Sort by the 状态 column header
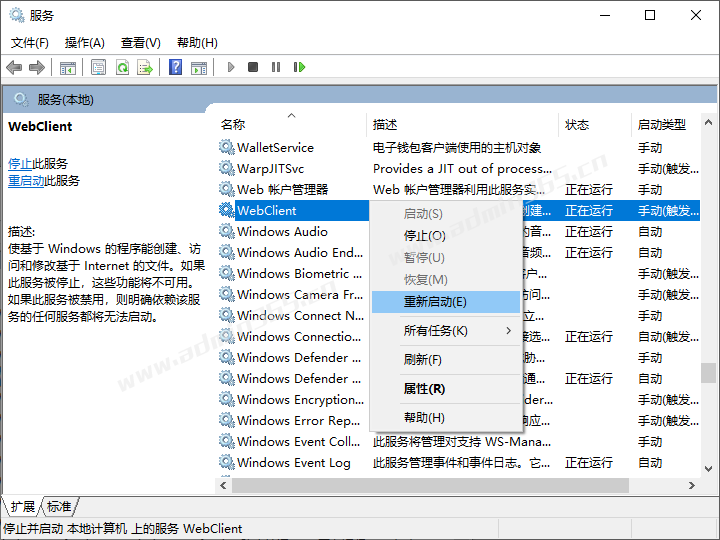 (595, 124)
